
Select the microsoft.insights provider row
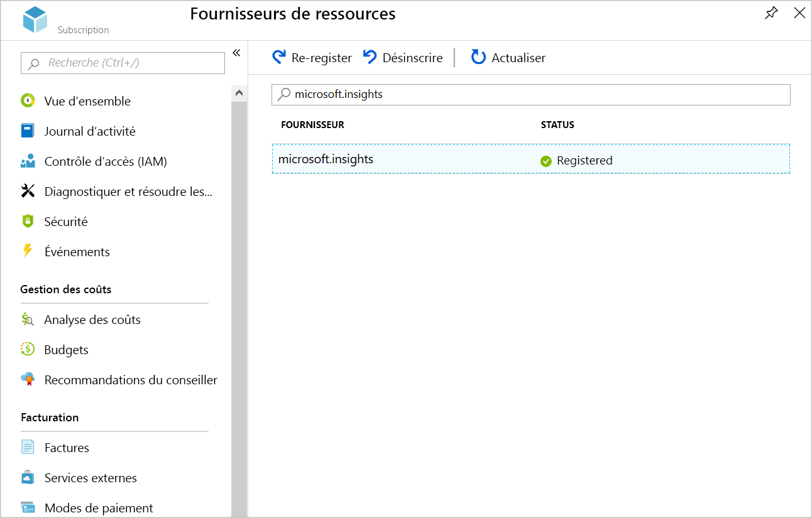531,159
